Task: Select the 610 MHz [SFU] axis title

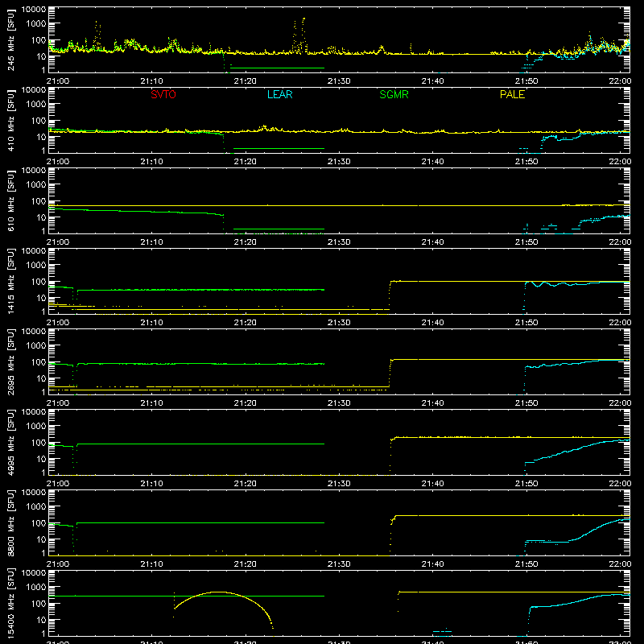Action: [x=11, y=200]
